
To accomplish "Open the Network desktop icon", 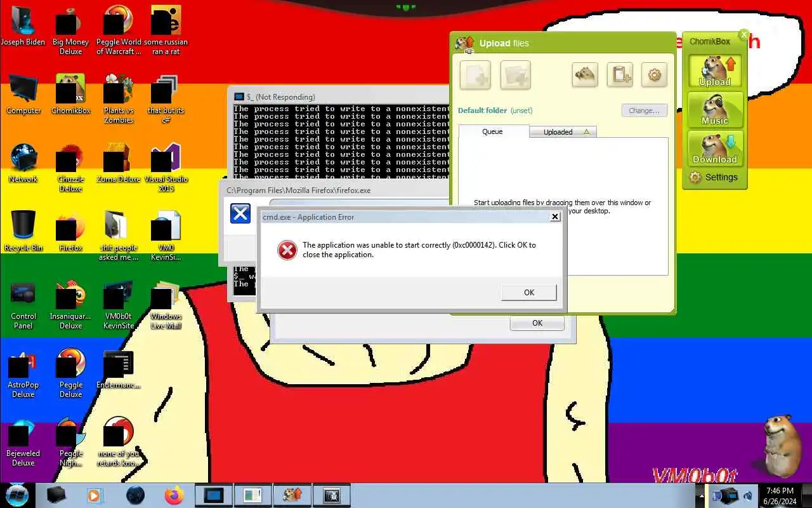I will tap(23, 163).
